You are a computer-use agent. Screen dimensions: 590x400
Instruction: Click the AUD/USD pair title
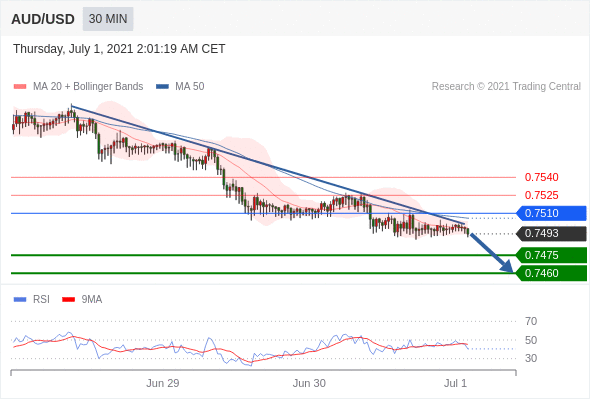pos(43,19)
